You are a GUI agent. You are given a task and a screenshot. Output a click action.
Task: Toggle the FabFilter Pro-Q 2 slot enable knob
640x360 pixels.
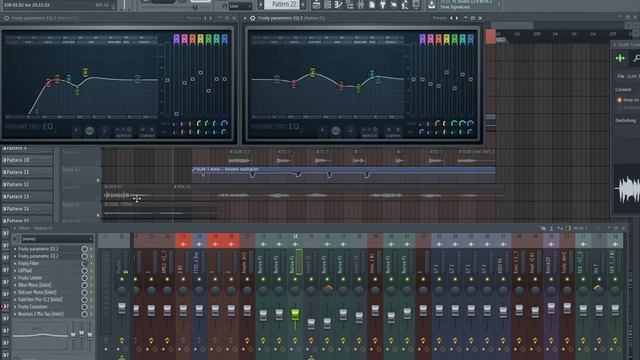[84, 300]
